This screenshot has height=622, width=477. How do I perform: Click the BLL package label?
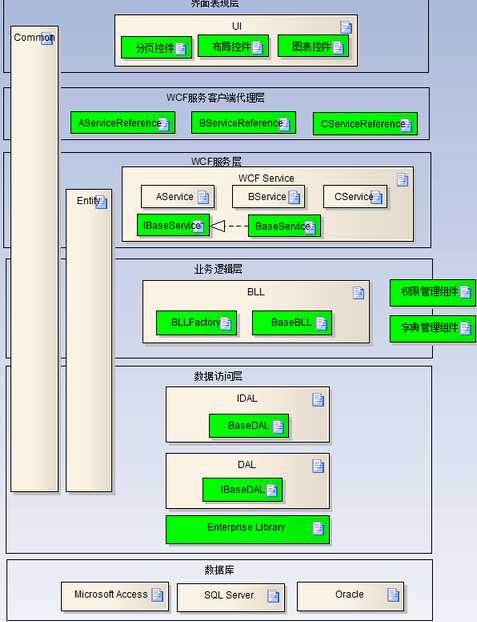pyautogui.click(x=256, y=292)
